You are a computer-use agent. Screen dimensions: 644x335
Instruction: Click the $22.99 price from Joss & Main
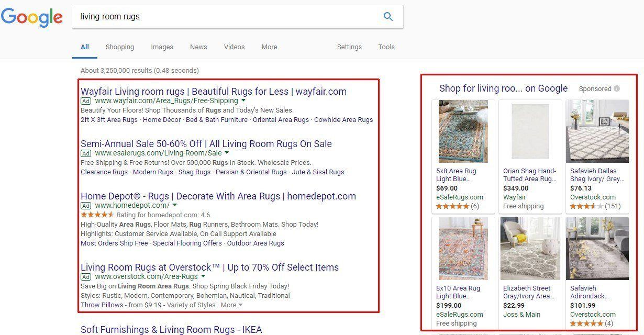[514, 306]
